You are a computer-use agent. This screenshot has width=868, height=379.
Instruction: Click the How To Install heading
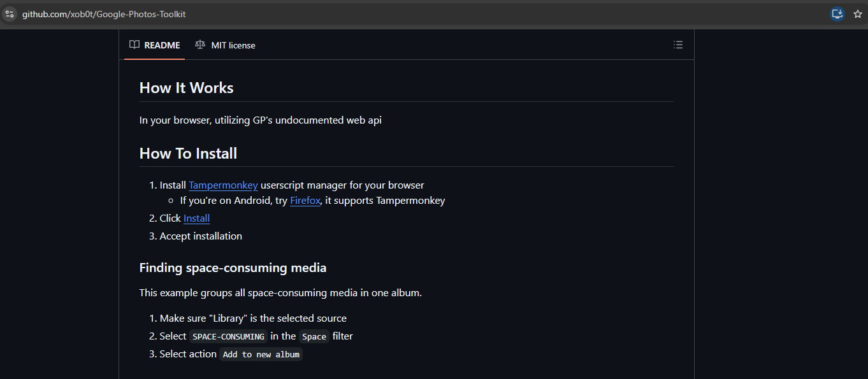coord(188,154)
